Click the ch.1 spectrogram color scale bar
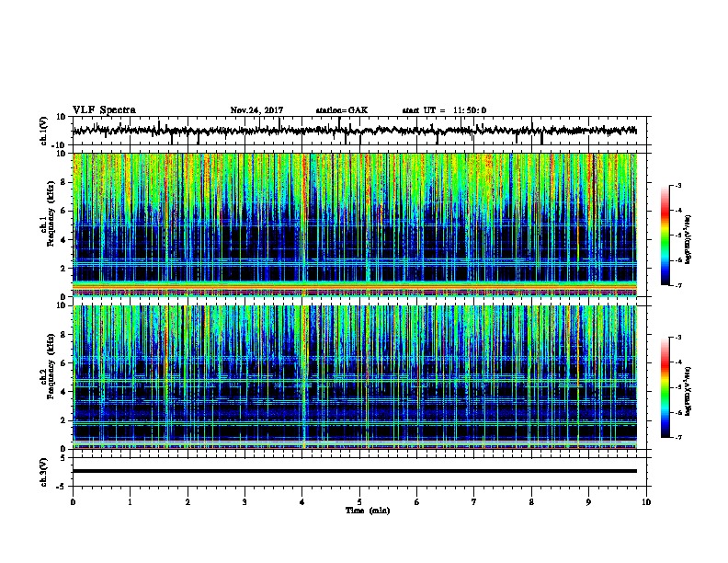The height and width of the screenshot is (563, 728). point(665,236)
